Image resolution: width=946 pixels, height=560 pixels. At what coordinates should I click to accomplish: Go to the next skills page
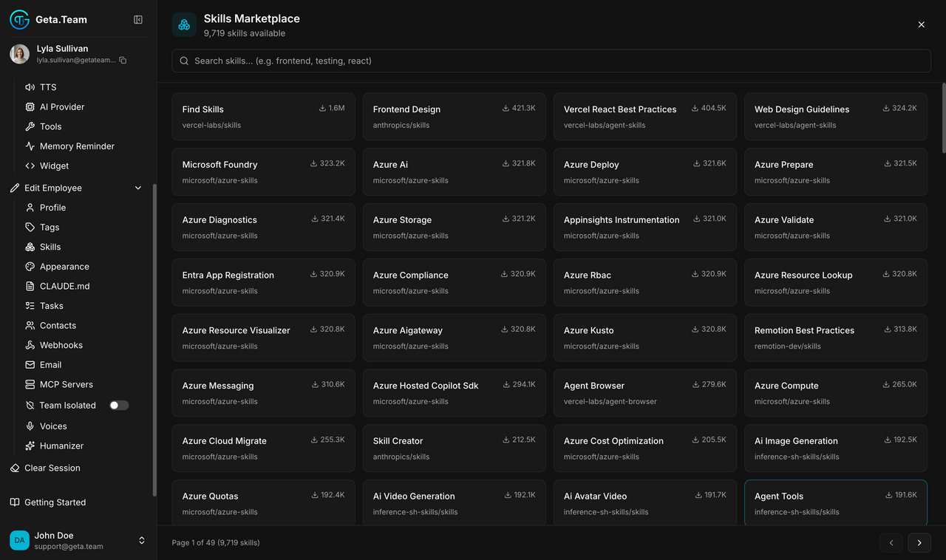click(919, 543)
